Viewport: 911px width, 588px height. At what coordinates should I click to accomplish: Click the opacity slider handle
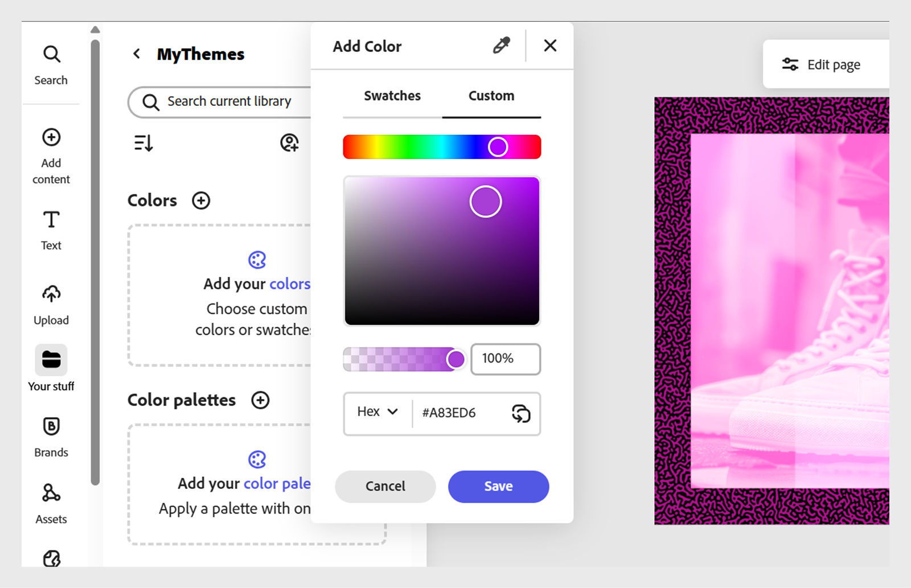455,359
